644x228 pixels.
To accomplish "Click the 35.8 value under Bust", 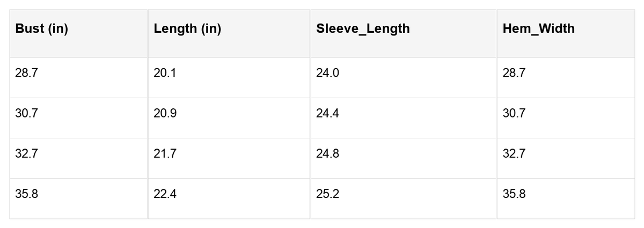I will click(x=78, y=198).
